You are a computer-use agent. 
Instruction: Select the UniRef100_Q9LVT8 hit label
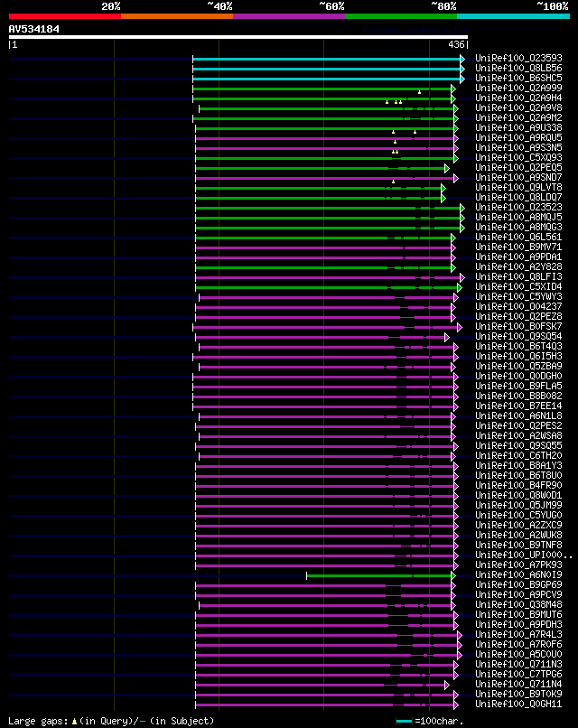[x=518, y=188]
